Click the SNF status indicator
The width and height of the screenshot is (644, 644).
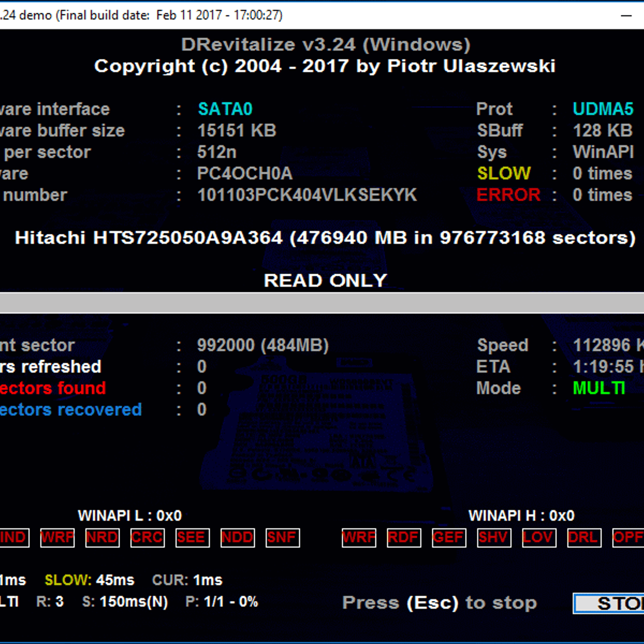point(283,538)
